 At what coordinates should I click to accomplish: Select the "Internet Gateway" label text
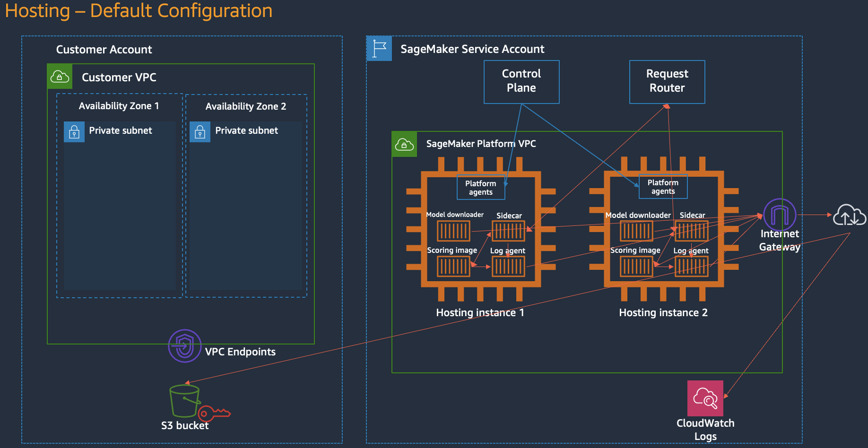point(780,240)
